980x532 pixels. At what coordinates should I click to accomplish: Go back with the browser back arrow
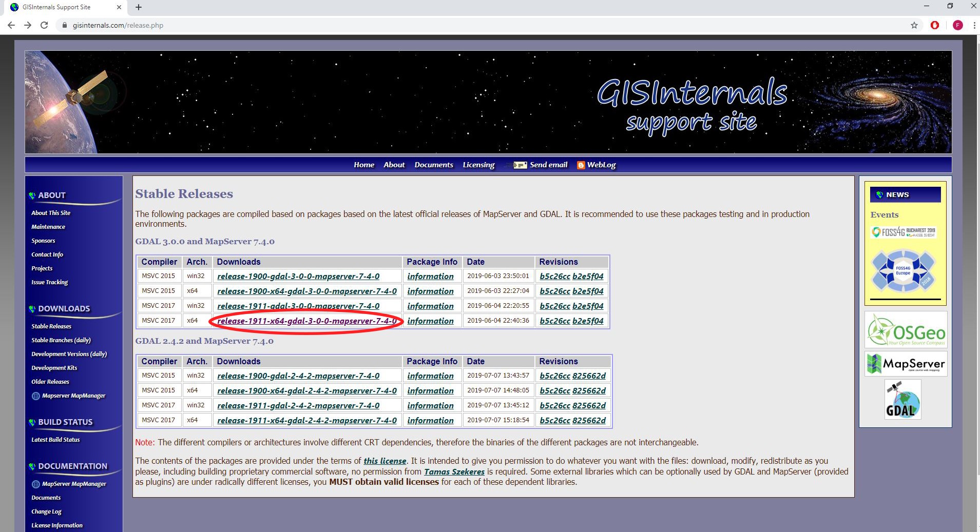pos(11,25)
